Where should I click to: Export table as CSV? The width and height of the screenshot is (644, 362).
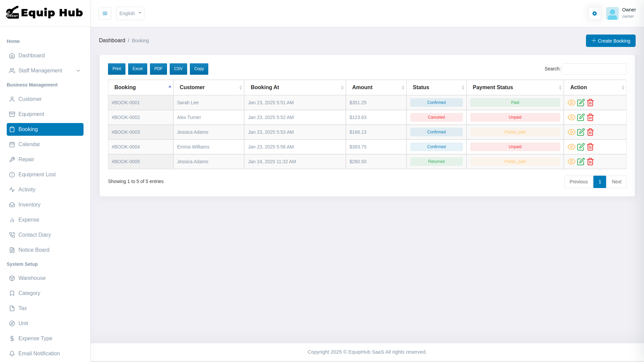(178, 69)
